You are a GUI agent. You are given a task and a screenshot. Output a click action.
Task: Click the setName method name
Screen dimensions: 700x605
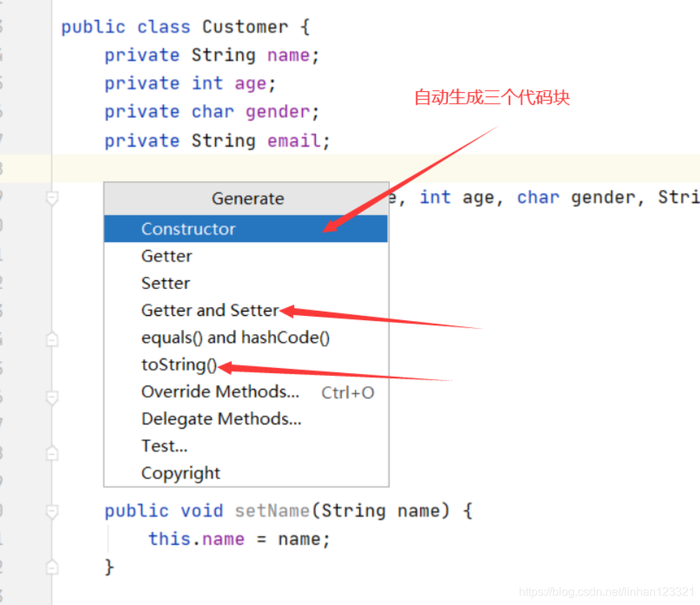(x=272, y=511)
